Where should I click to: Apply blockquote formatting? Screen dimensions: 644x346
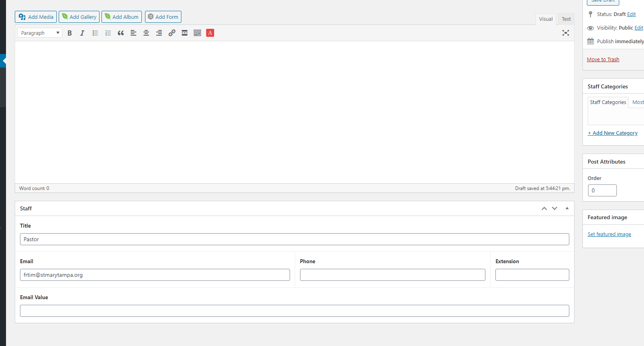click(121, 33)
